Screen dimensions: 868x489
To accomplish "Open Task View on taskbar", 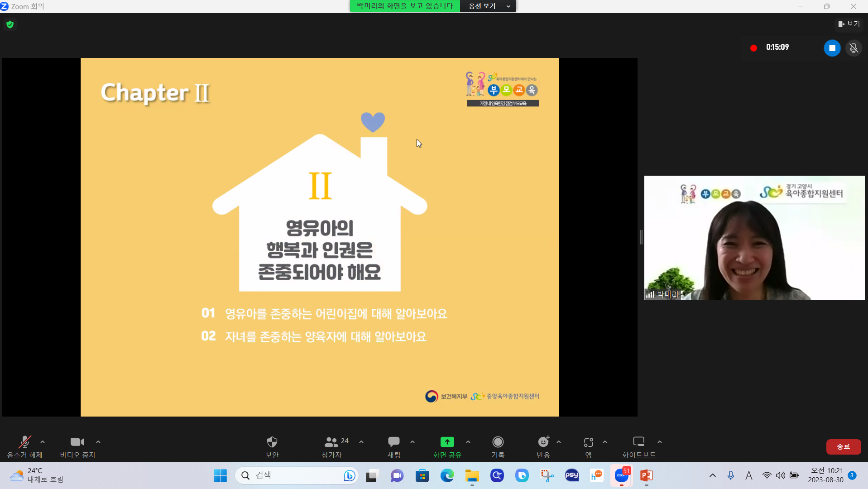I will click(x=372, y=475).
